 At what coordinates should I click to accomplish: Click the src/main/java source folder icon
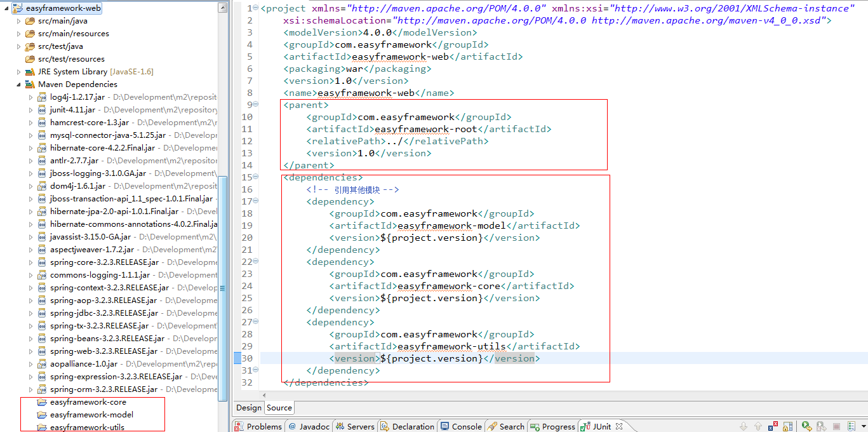(x=30, y=21)
